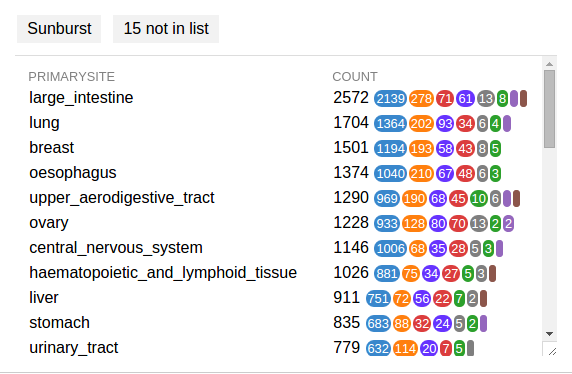Select the large_intestine primary site row

coord(278,98)
